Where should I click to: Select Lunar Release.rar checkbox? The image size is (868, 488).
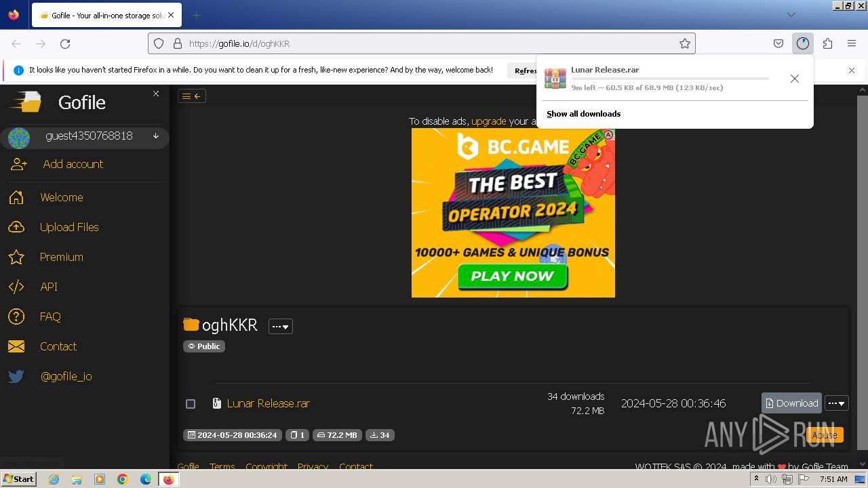click(191, 404)
